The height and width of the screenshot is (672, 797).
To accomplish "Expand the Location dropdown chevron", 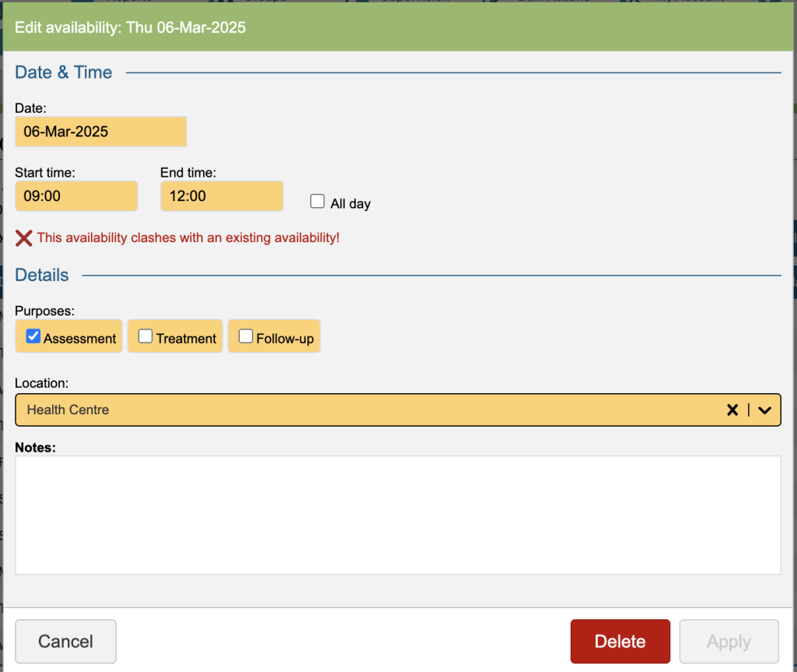I will (x=764, y=410).
